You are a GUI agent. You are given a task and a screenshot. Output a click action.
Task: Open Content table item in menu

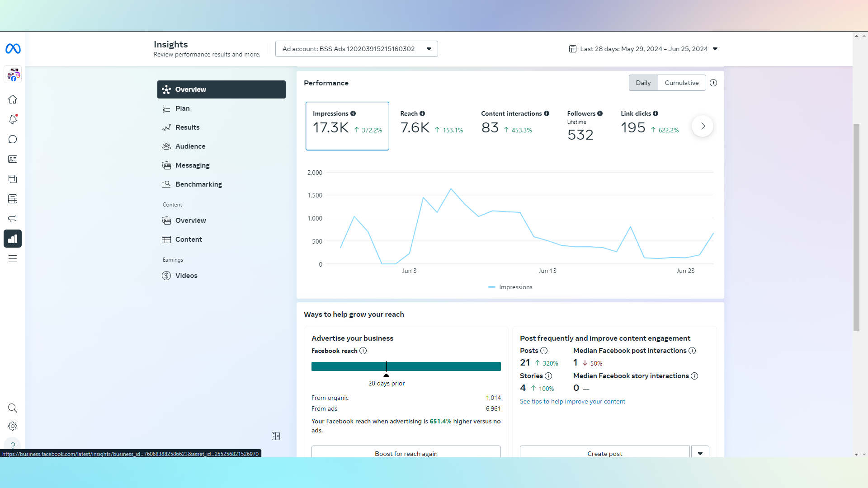point(222,239)
